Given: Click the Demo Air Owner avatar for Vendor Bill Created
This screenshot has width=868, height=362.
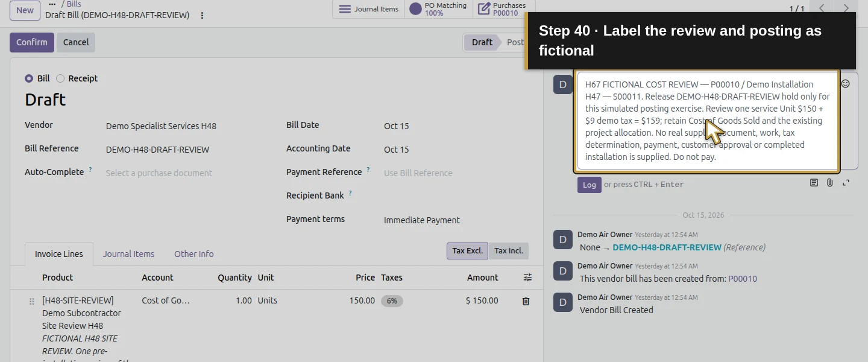Looking at the screenshot, I should 563,302.
